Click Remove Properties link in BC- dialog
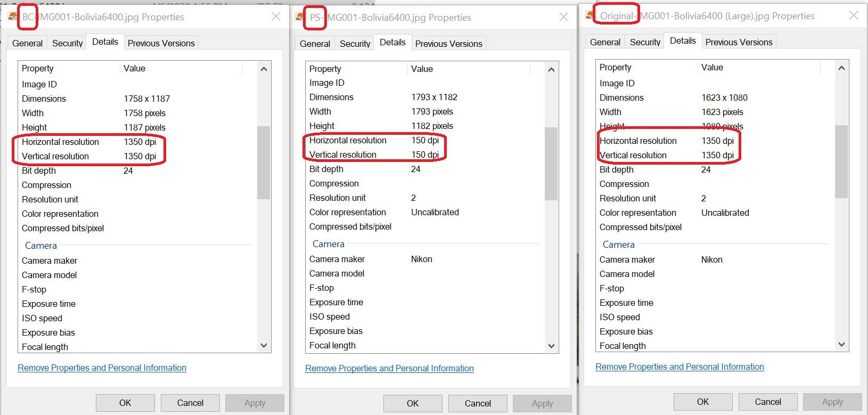The height and width of the screenshot is (415, 868). point(102,368)
